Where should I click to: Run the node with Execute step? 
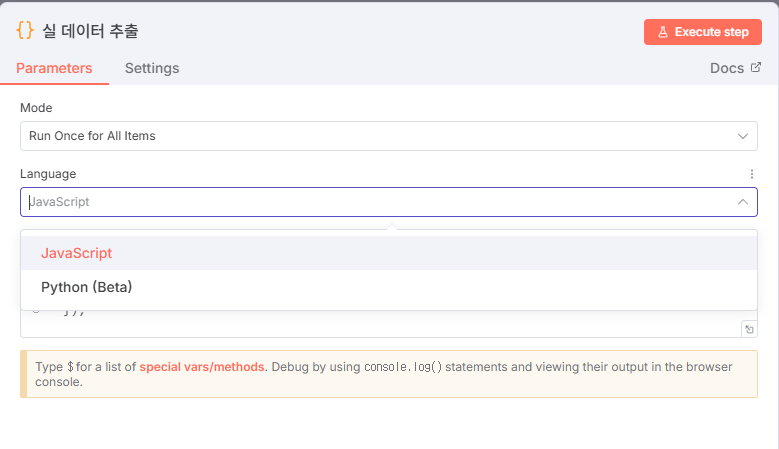pyautogui.click(x=702, y=32)
